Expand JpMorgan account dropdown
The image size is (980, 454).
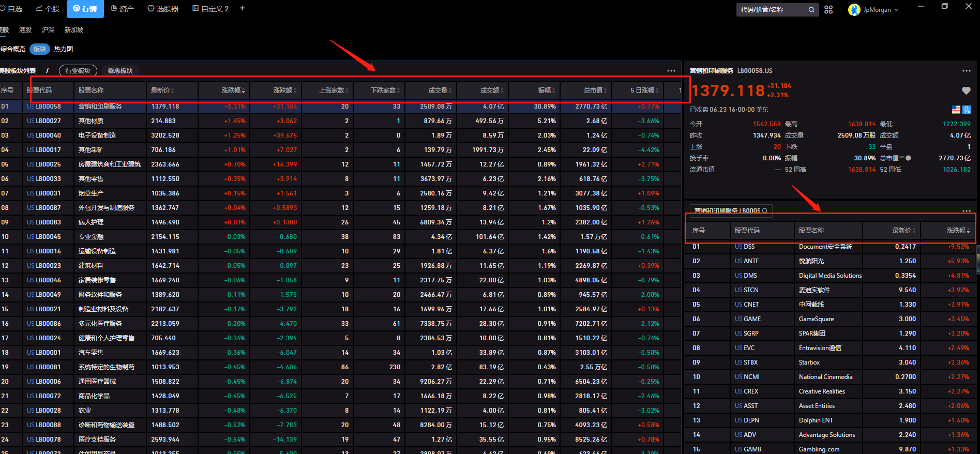click(x=873, y=10)
